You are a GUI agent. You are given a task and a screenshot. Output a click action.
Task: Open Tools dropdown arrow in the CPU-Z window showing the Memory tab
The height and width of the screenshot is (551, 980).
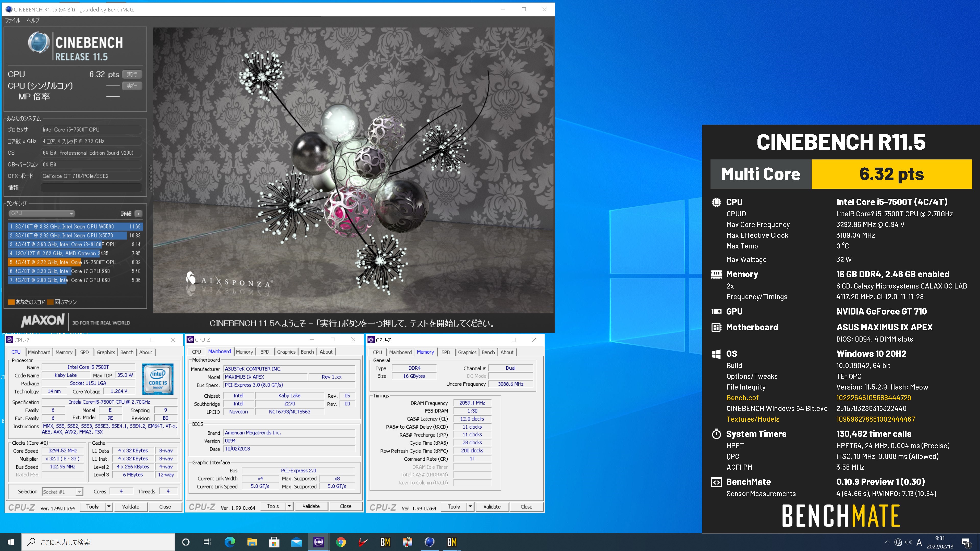[470, 507]
